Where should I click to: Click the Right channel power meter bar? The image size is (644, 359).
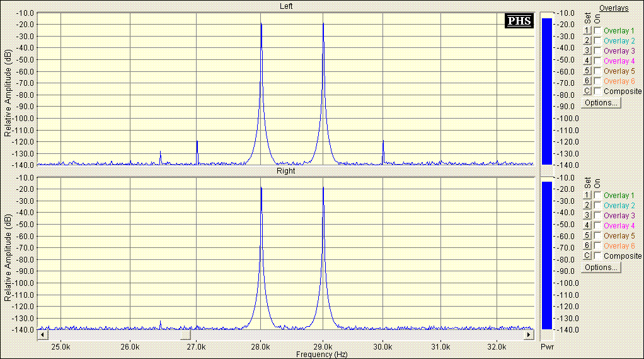tap(547, 256)
